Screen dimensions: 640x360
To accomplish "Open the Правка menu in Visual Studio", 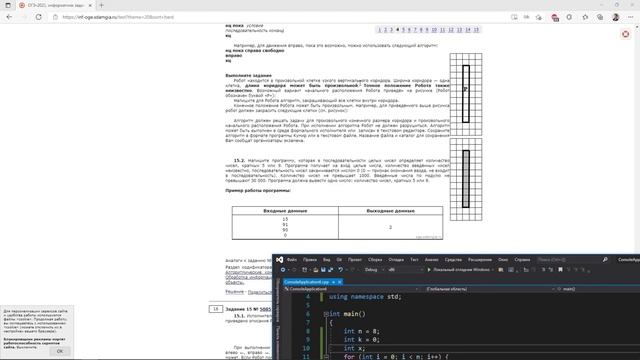I will 310,260.
